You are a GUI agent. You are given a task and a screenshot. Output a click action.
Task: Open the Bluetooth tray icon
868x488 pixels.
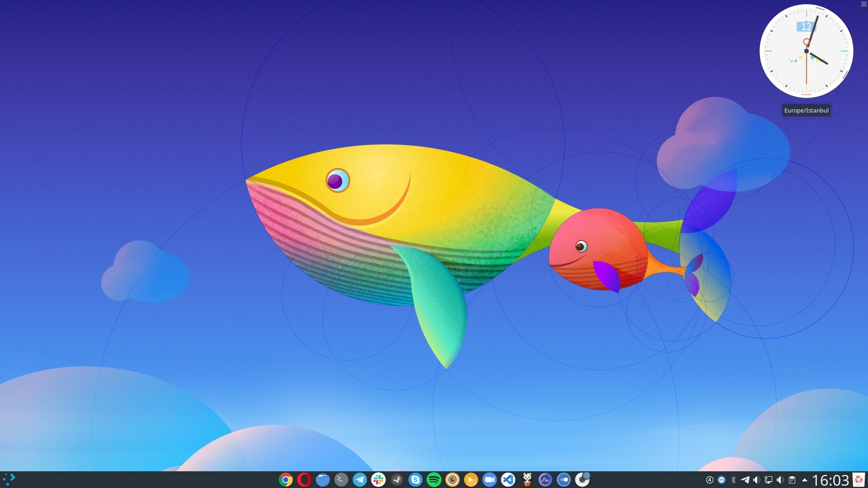point(733,480)
